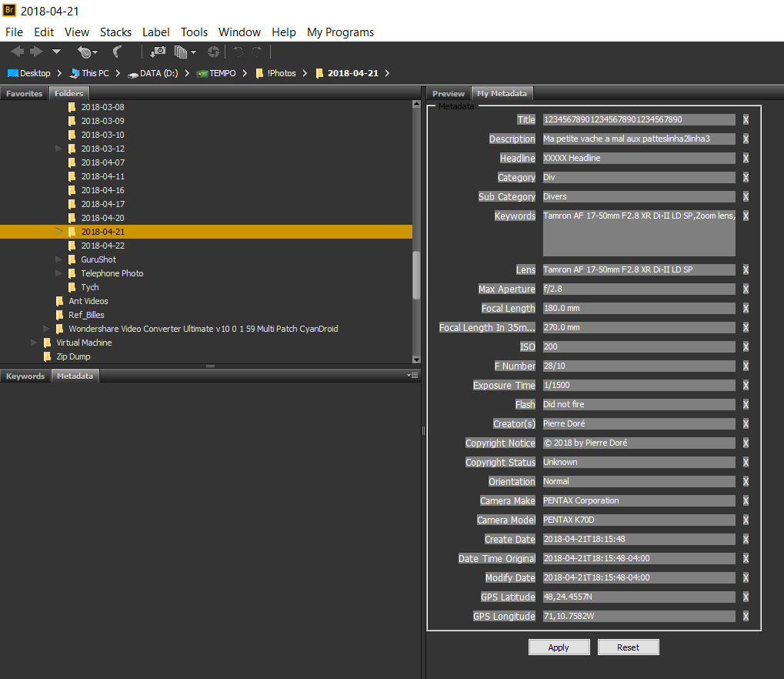The height and width of the screenshot is (679, 784).
Task: Select the Metadata panel tab
Action: click(75, 376)
